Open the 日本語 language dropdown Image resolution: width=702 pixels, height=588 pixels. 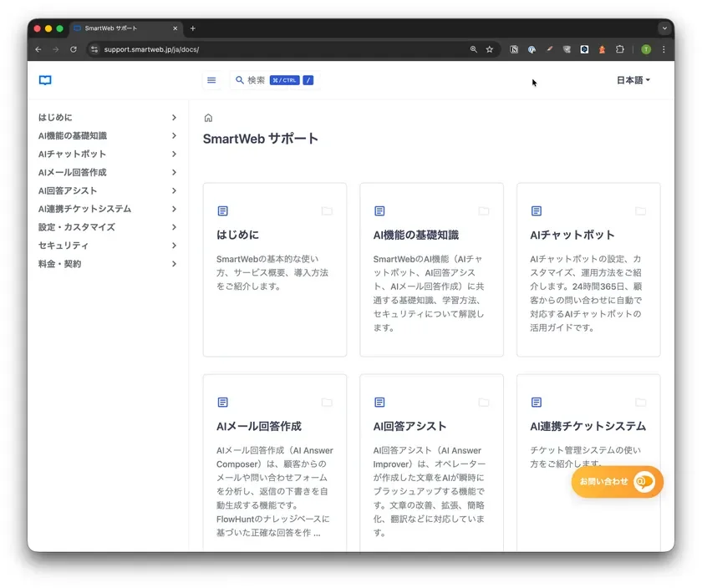pyautogui.click(x=634, y=80)
